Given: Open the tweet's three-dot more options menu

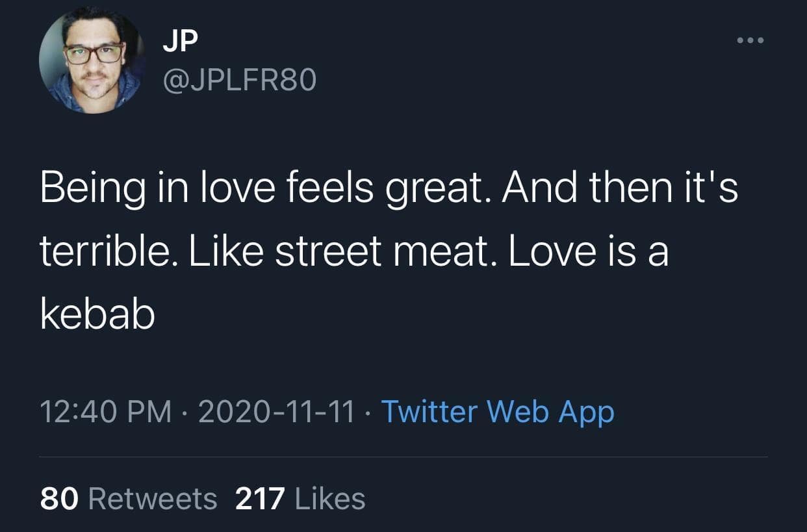Looking at the screenshot, I should (752, 41).
